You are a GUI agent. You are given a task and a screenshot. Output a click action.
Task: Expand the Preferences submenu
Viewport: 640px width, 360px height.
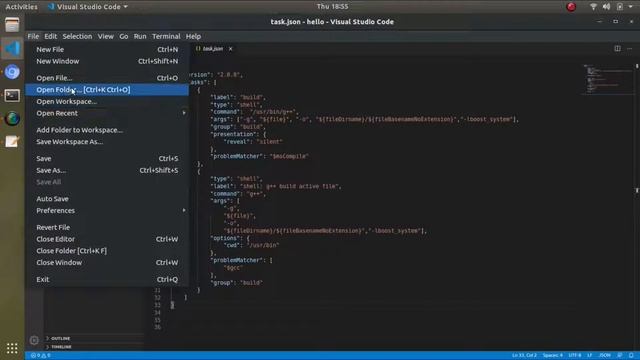point(107,211)
